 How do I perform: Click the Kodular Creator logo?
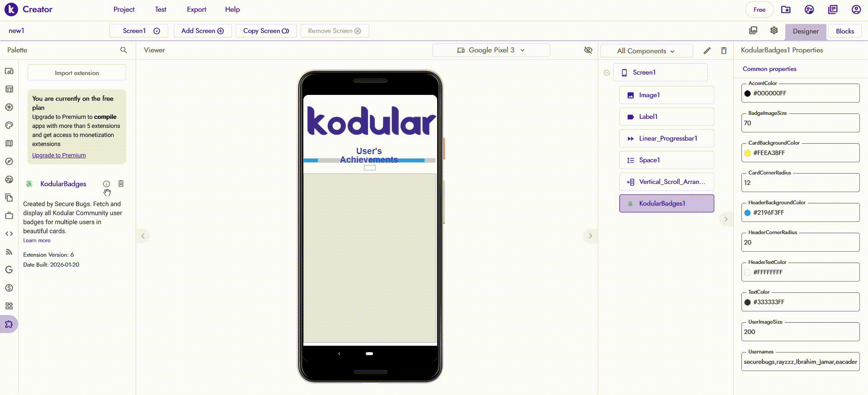[28, 9]
